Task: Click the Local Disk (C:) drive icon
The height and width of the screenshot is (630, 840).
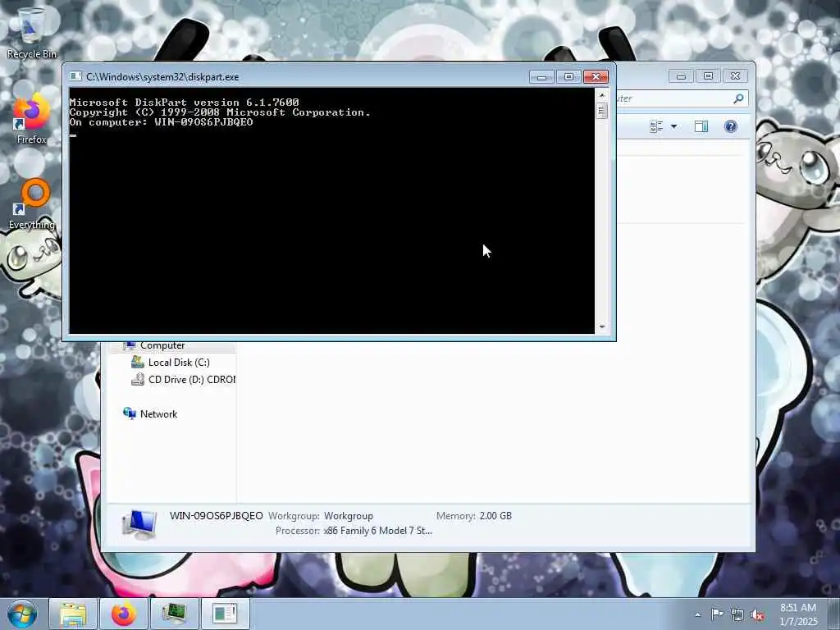Action: coord(138,362)
